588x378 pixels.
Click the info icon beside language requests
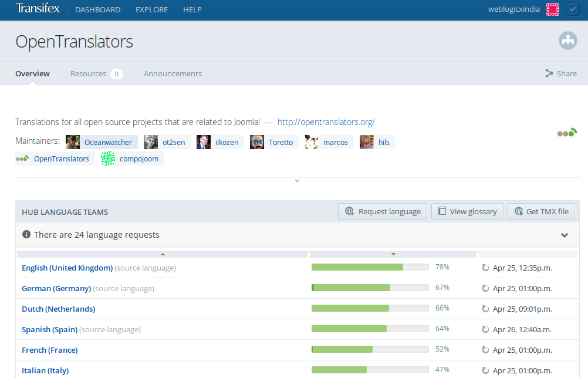coord(26,235)
